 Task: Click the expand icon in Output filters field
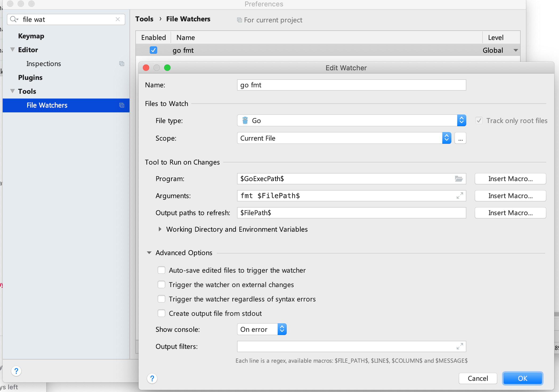[460, 346]
